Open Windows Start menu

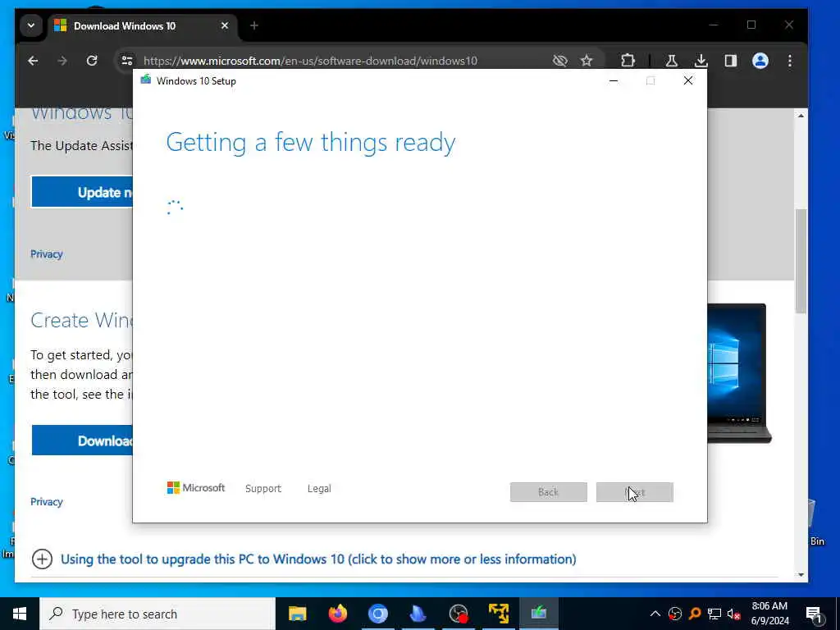coord(20,614)
